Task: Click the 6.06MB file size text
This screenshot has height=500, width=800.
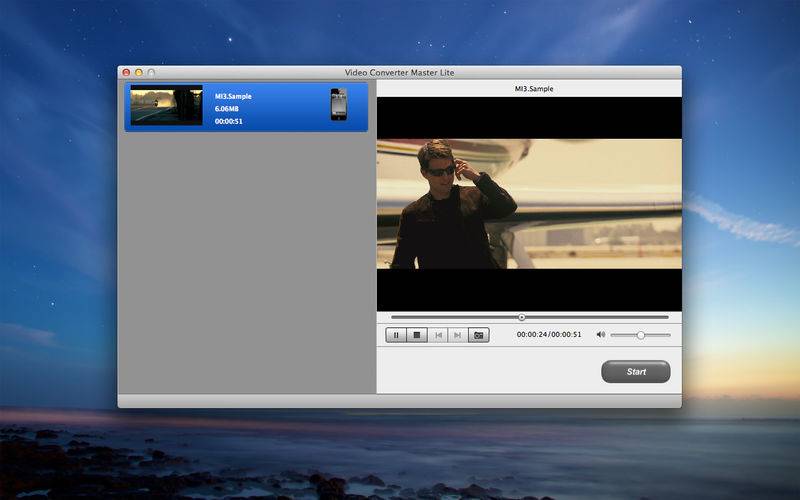Action: (227, 109)
